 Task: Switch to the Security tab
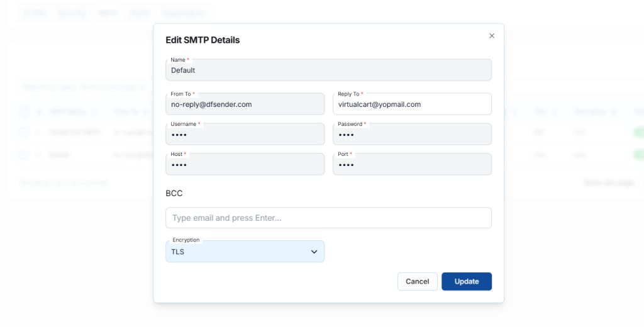coord(71,13)
